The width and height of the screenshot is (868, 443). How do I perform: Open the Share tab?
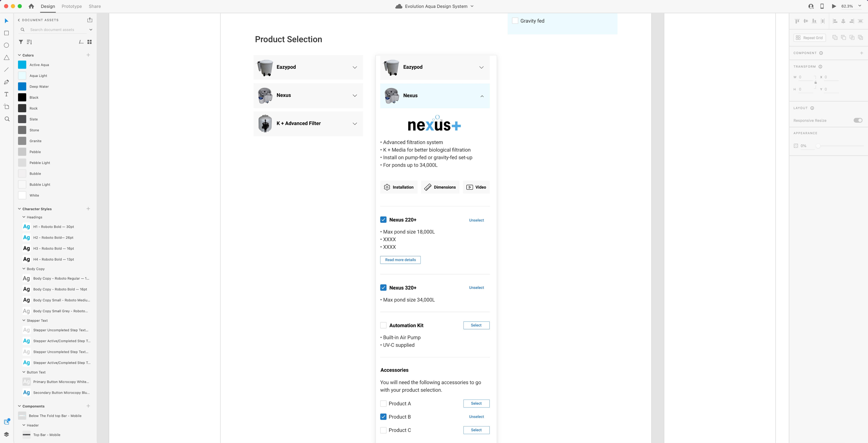(x=95, y=6)
